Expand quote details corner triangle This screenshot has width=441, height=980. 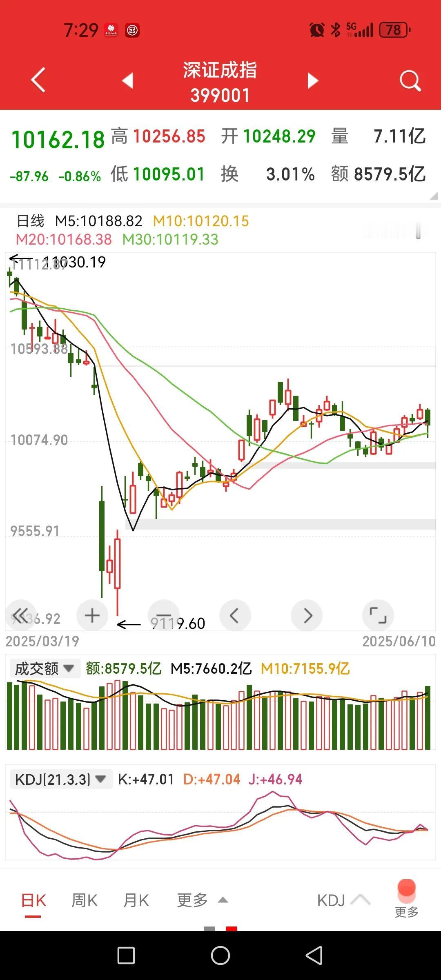click(x=434, y=196)
